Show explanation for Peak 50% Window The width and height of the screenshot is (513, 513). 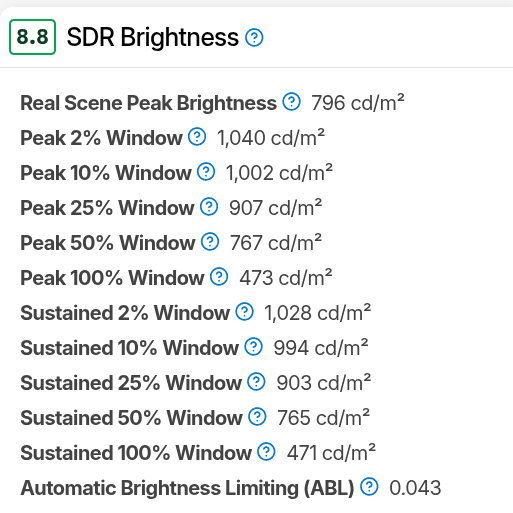coord(210,242)
